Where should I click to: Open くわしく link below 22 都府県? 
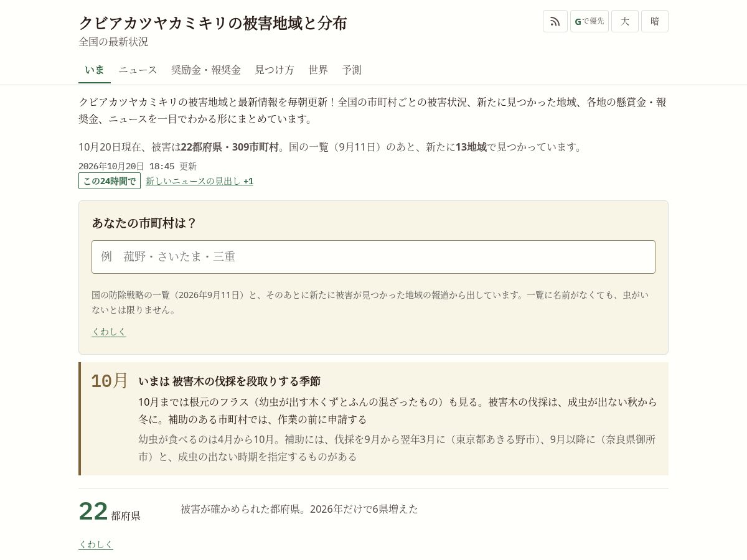click(96, 544)
